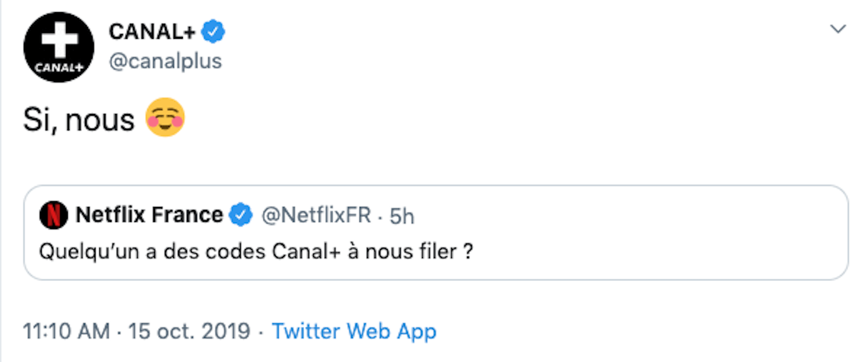Open the CANAL+ display name link
This screenshot has width=868, height=362.
click(x=152, y=32)
